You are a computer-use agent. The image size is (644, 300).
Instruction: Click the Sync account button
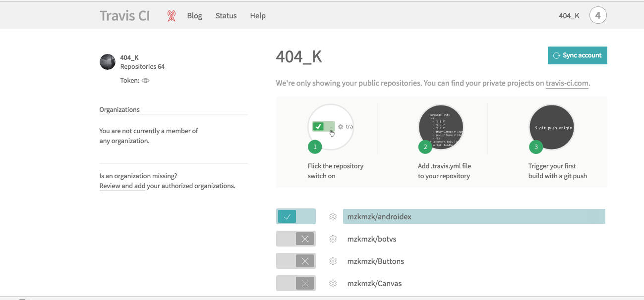577,55
